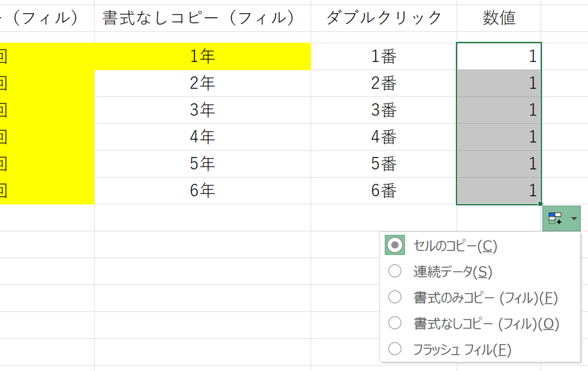
Task: Click the 数値 column header cell
Action: tap(498, 16)
